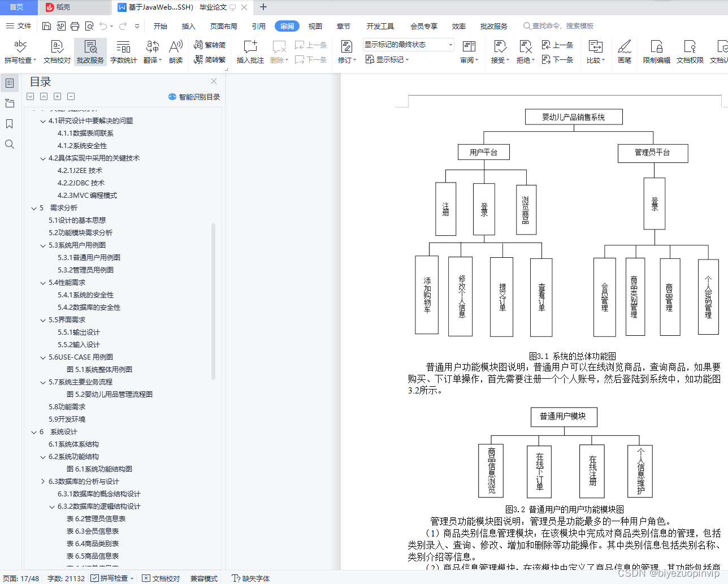Open the search icon in left sidebar
The width and height of the screenshot is (728, 584).
click(x=10, y=144)
